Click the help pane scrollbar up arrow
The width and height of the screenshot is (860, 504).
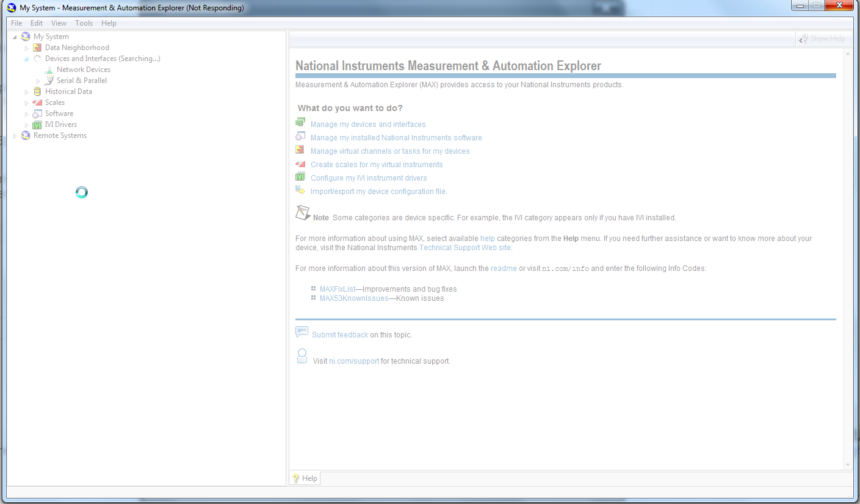[x=848, y=53]
